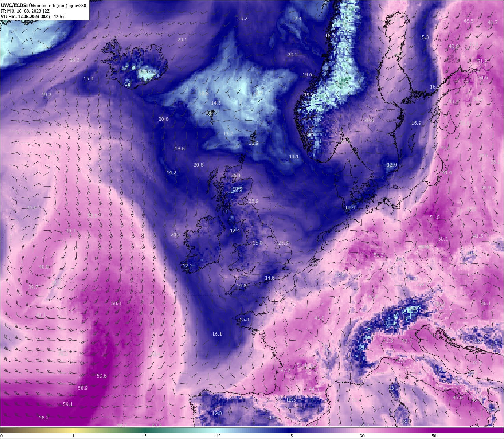This screenshot has width=504, height=439.
Task: Click the map value 12.9
Action: (x=392, y=165)
